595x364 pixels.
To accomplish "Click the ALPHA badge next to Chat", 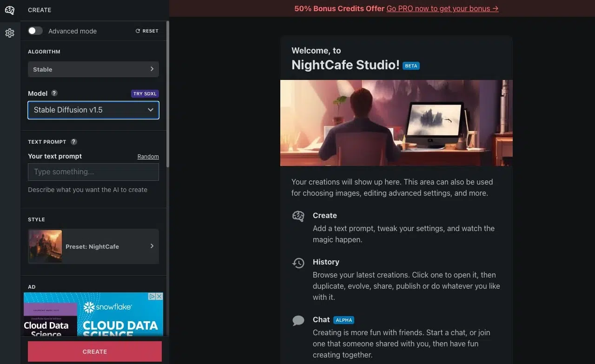I will point(344,320).
